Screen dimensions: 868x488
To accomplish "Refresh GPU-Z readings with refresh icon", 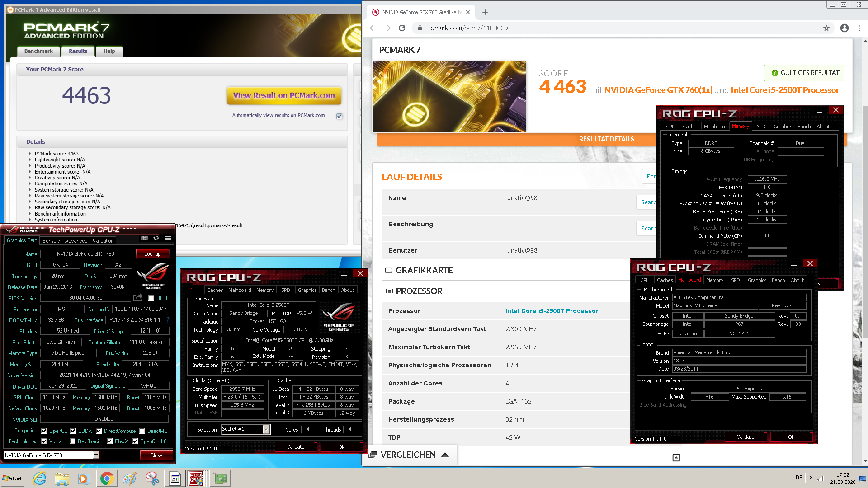I will point(156,238).
